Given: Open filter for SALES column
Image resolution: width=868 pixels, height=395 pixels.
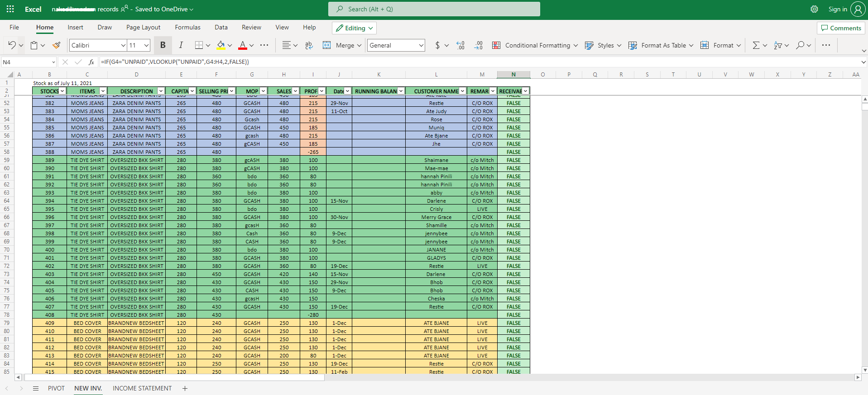Looking at the screenshot, I should point(295,91).
